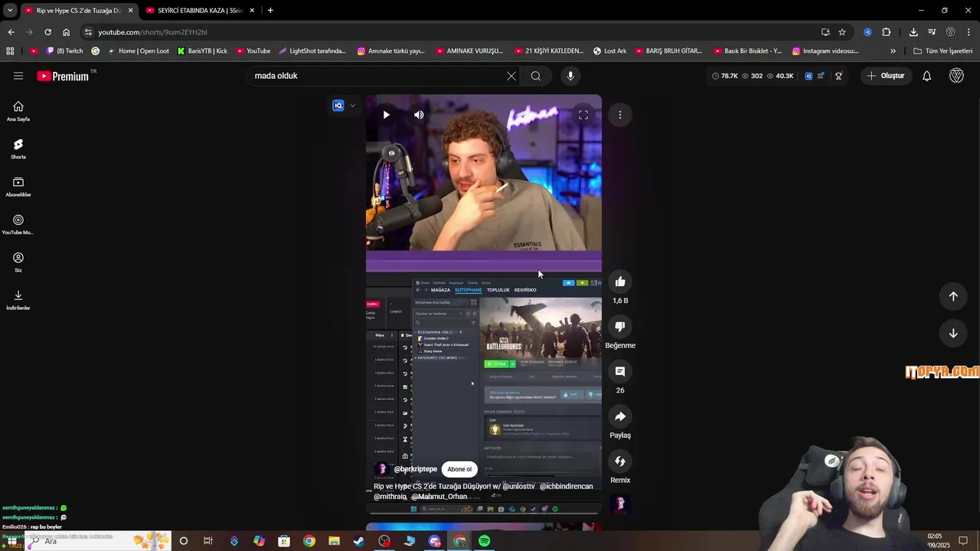The width and height of the screenshot is (980, 551).
Task: Share the Short via Paylaş
Action: 620,417
